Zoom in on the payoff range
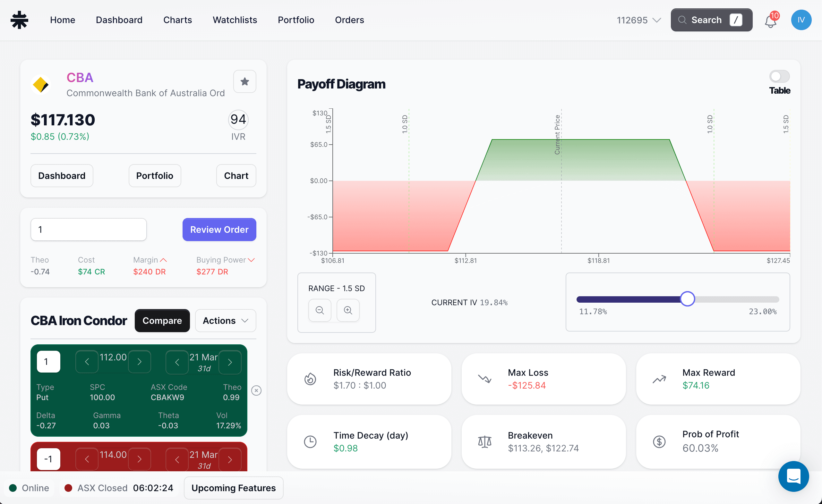 point(348,310)
